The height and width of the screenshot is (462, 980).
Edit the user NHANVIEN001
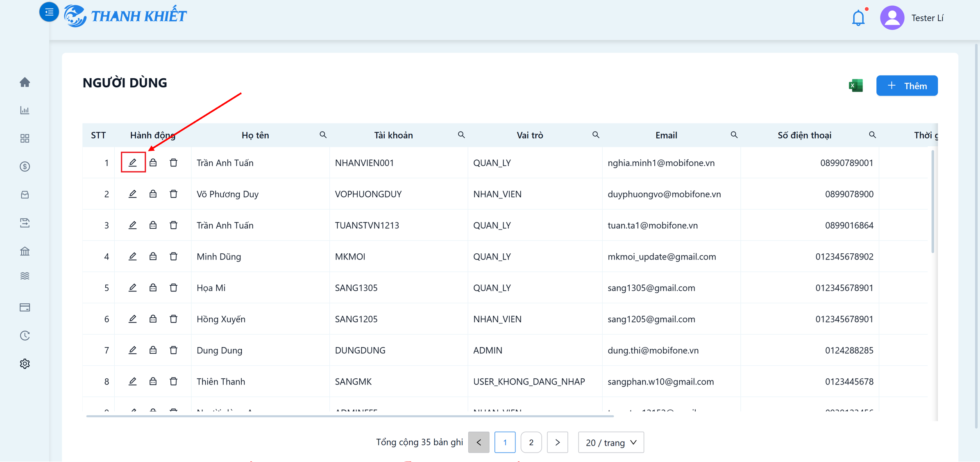point(133,163)
